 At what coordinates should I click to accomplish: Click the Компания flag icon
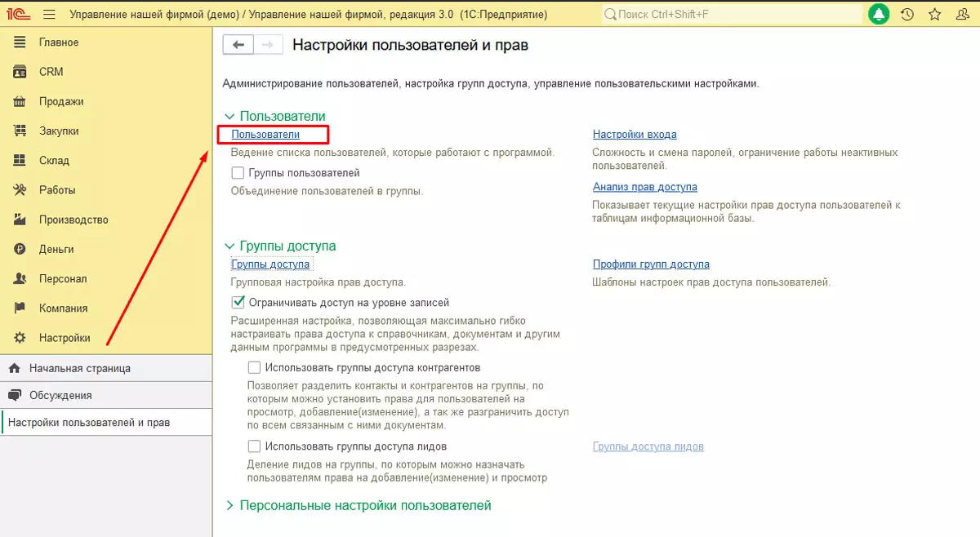[x=20, y=308]
